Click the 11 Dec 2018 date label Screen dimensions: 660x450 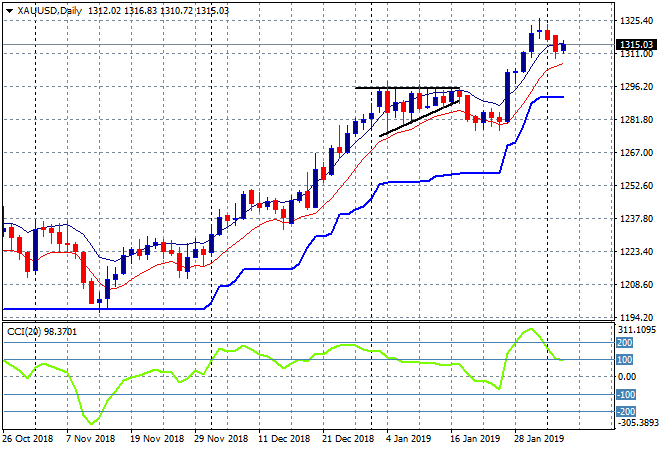coord(284,439)
